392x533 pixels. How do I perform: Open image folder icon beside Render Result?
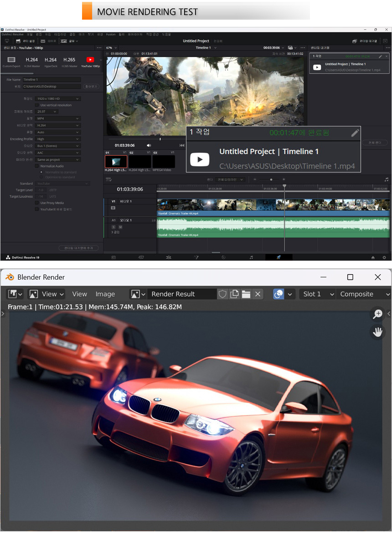(246, 294)
